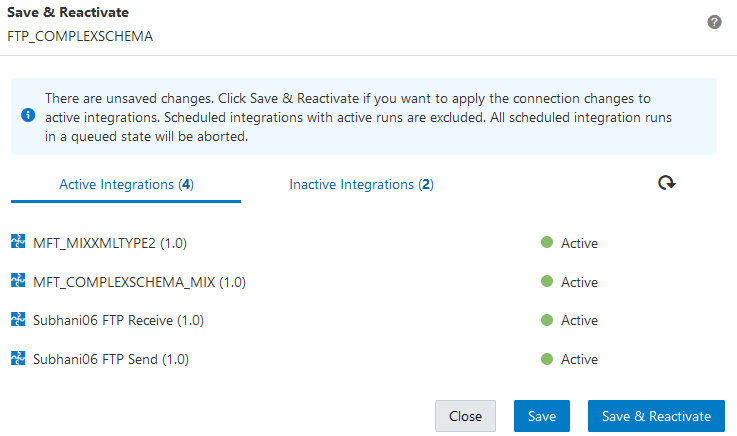The image size is (737, 436).
Task: Click Active status text for MFT_COMPLEXSCHEMA_MIX
Action: [579, 282]
